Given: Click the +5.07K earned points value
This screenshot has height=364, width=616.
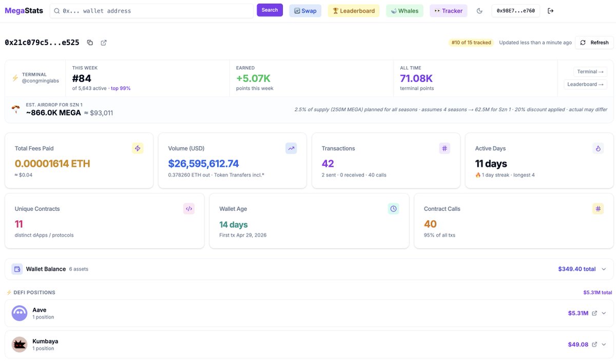Looking at the screenshot, I should (253, 78).
